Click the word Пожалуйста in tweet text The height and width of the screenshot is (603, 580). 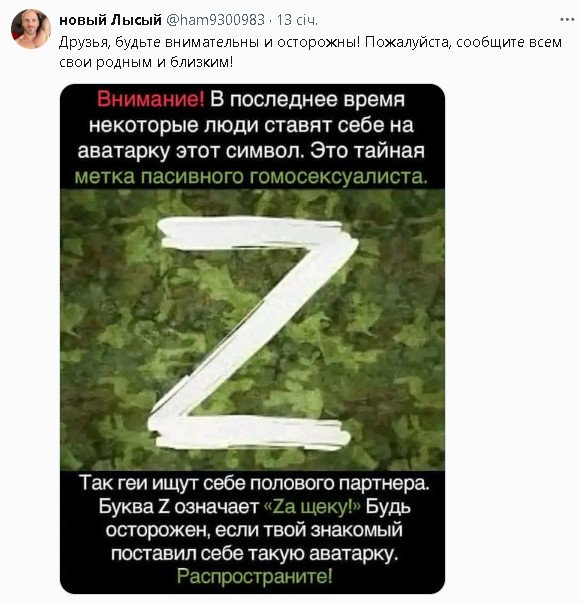point(407,42)
